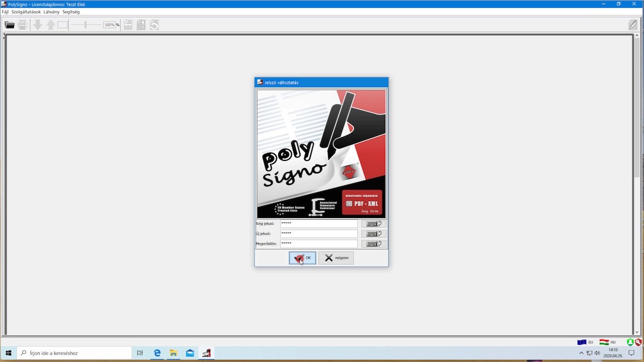Image resolution: width=644 pixels, height=362 pixels.
Task: Open the notification center icon
Action: coord(631,353)
